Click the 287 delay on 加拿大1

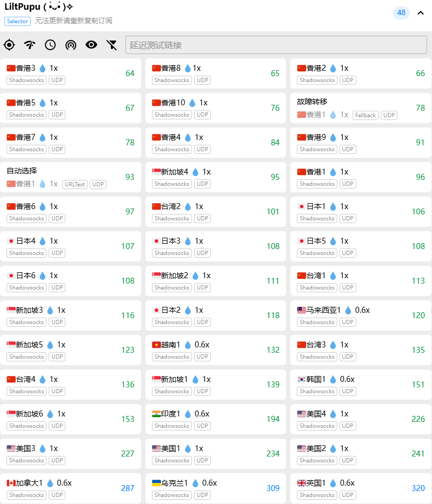pos(128,488)
